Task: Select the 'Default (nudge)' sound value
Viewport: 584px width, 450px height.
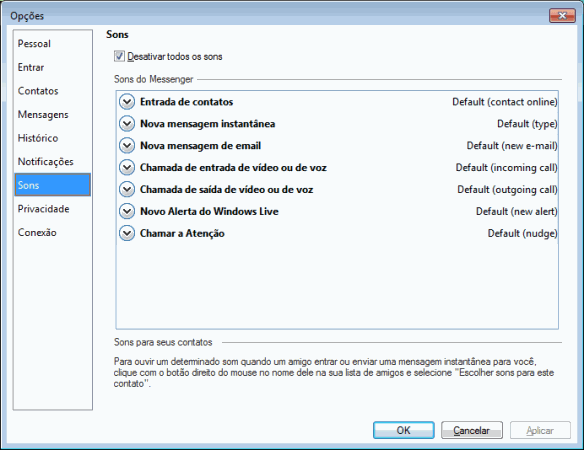Action: click(x=523, y=234)
